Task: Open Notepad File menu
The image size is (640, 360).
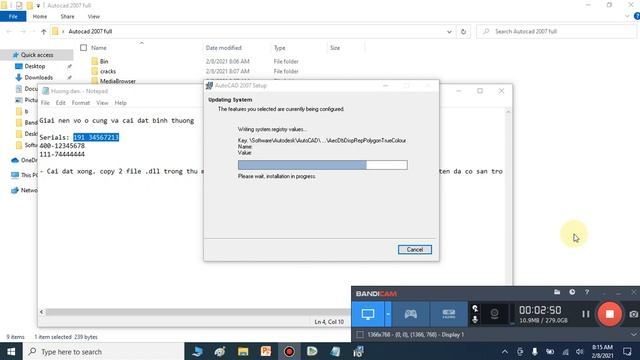Action: 45,103
